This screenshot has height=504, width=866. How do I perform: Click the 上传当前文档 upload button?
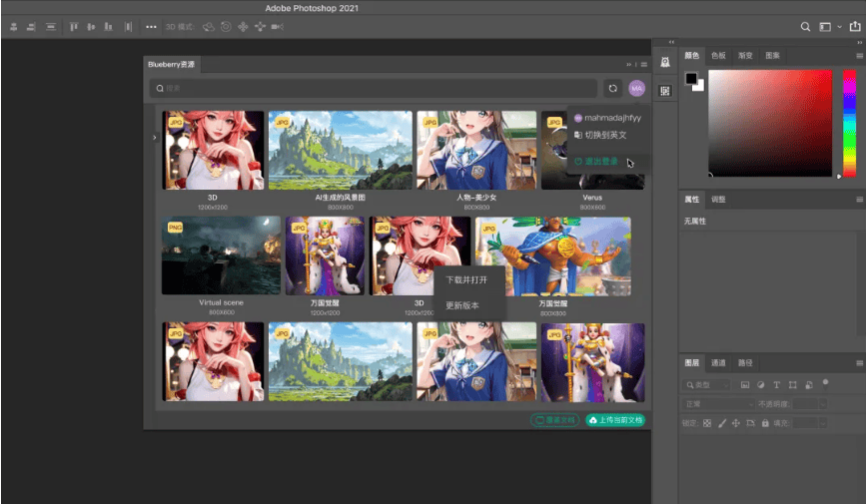tap(615, 420)
